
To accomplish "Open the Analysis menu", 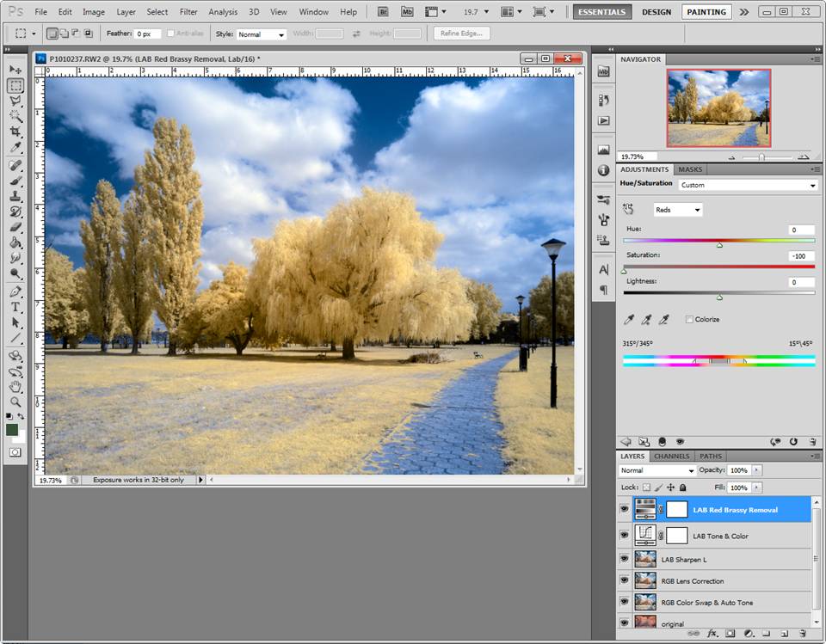I will click(223, 11).
